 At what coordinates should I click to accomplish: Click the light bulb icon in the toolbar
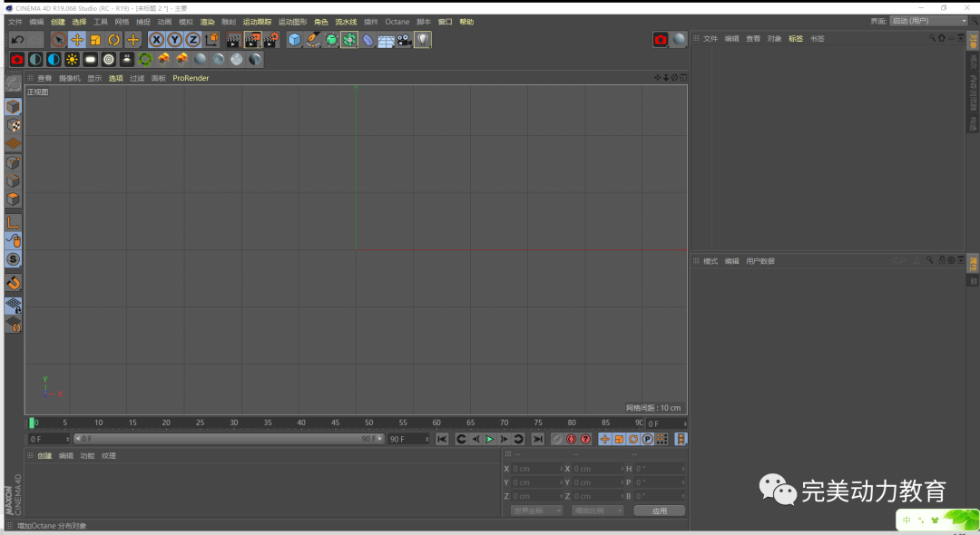click(423, 40)
